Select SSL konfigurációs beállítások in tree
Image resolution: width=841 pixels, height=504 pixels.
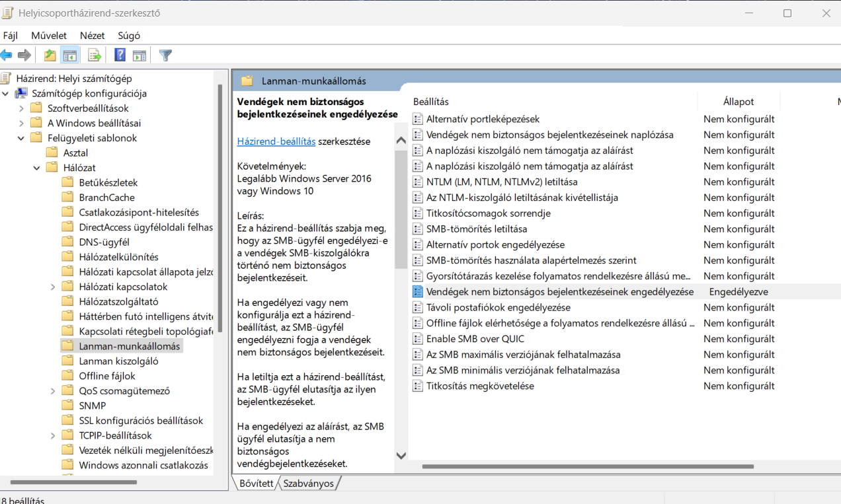[141, 420]
